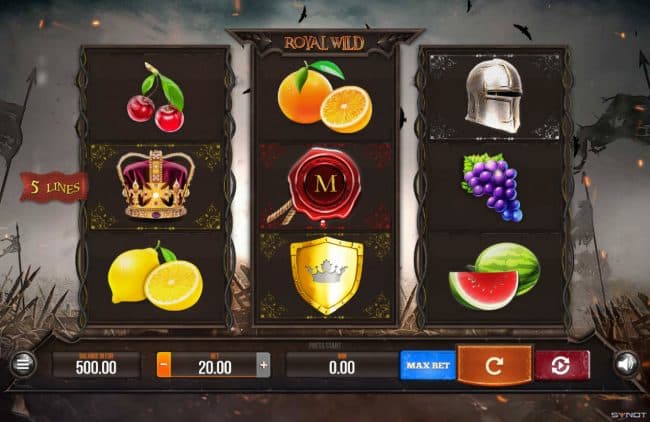This screenshot has width=650, height=422.
Task: Toggle autoplay with the red button
Action: point(562,365)
